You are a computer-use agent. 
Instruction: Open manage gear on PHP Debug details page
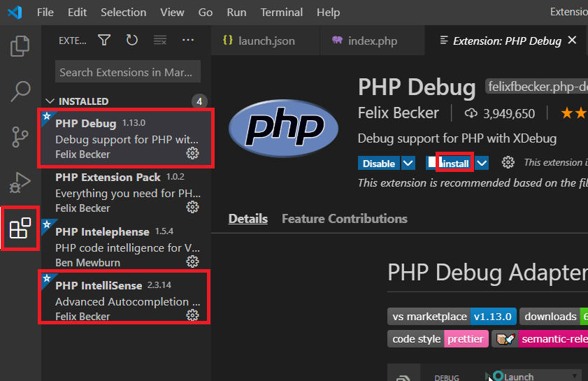tap(508, 163)
